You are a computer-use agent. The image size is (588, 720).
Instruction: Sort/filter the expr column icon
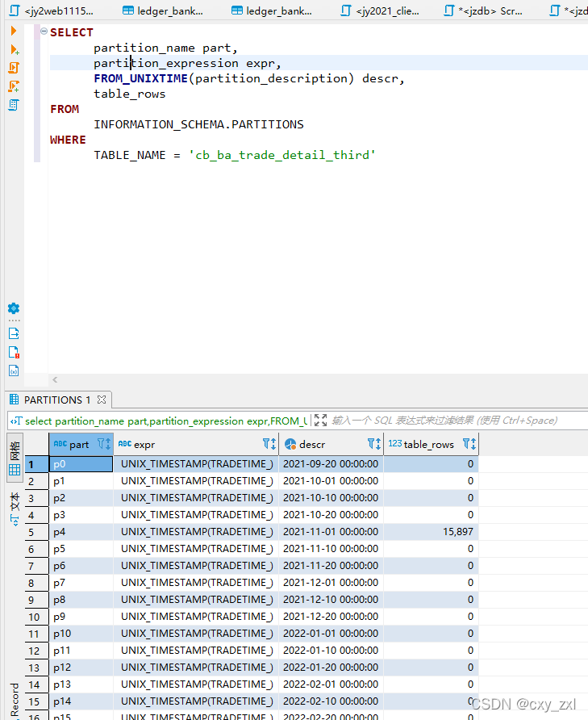[x=269, y=444]
